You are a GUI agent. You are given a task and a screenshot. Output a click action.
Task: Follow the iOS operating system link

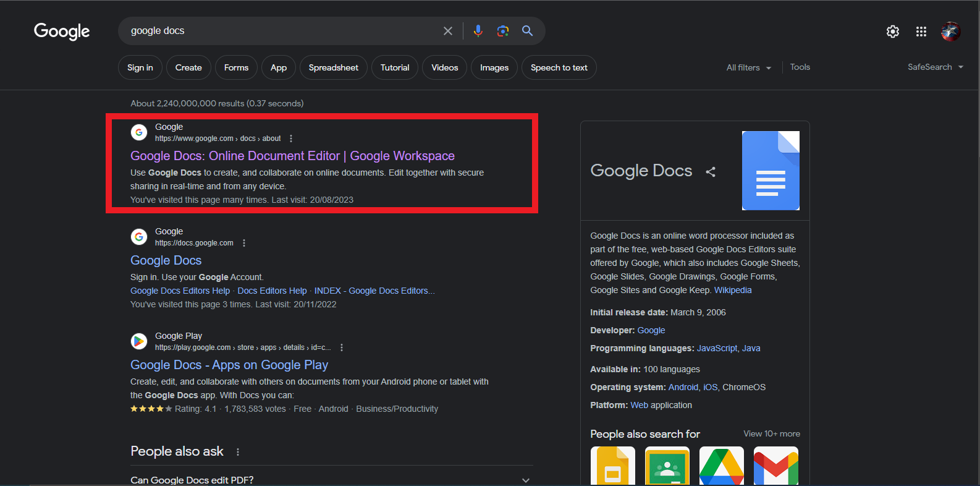point(711,387)
